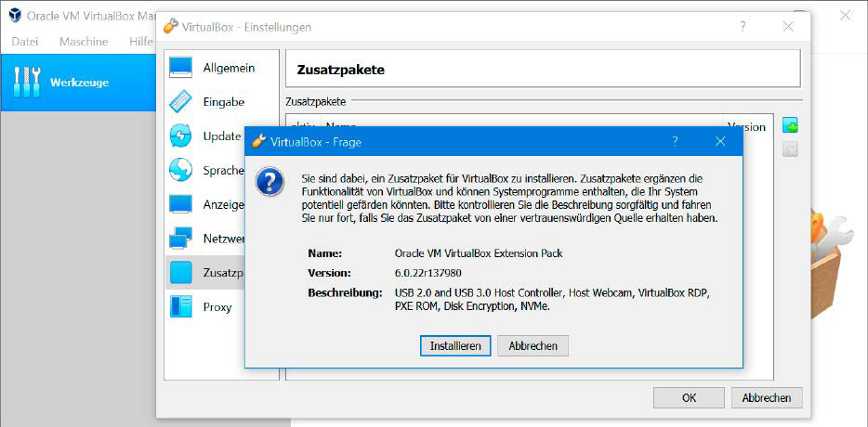
Task: Open the Sprache settings category
Action: point(206,171)
